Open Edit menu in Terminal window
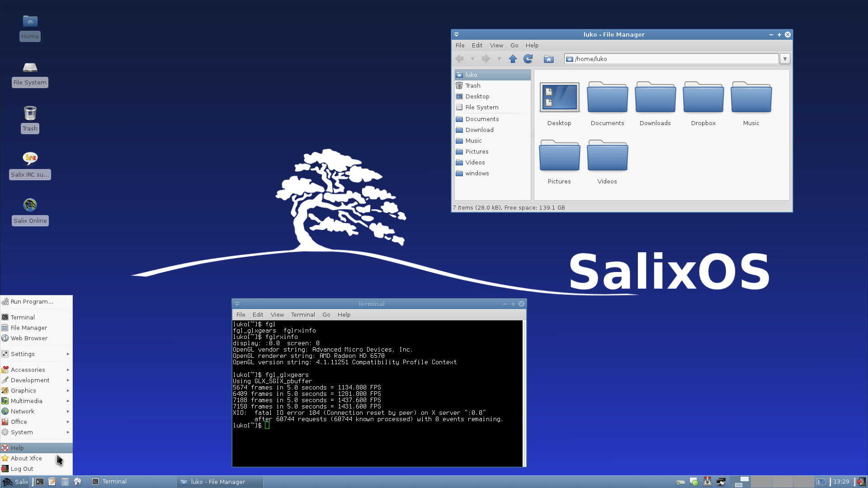Image resolution: width=868 pixels, height=488 pixels. click(258, 314)
